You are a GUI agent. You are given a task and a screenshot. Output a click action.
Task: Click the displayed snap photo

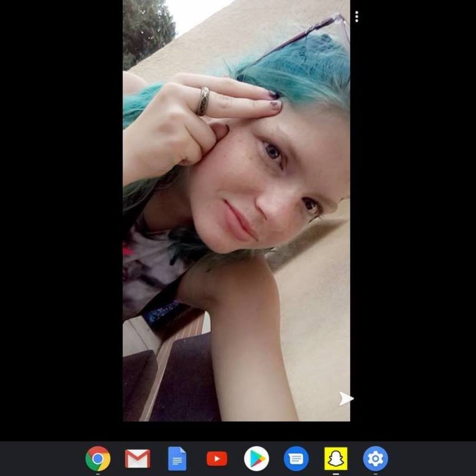point(237,211)
